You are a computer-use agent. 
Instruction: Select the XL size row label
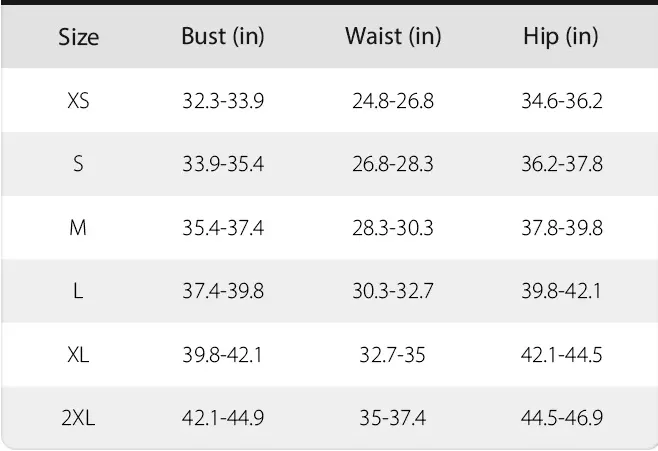pos(78,354)
